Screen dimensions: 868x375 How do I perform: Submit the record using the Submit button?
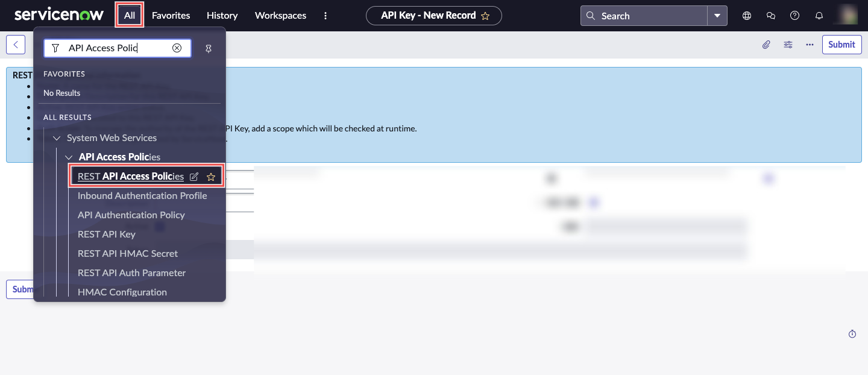pyautogui.click(x=841, y=44)
